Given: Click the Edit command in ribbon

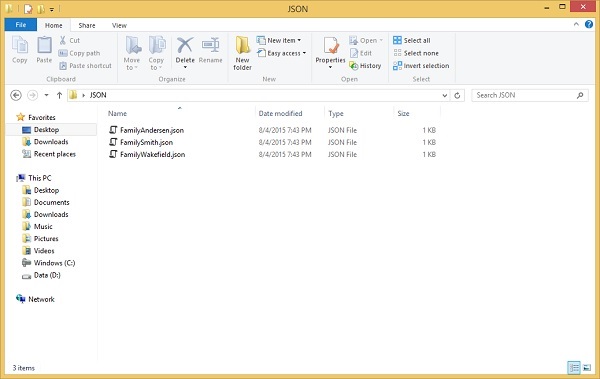Looking at the screenshot, I should pyautogui.click(x=360, y=53).
